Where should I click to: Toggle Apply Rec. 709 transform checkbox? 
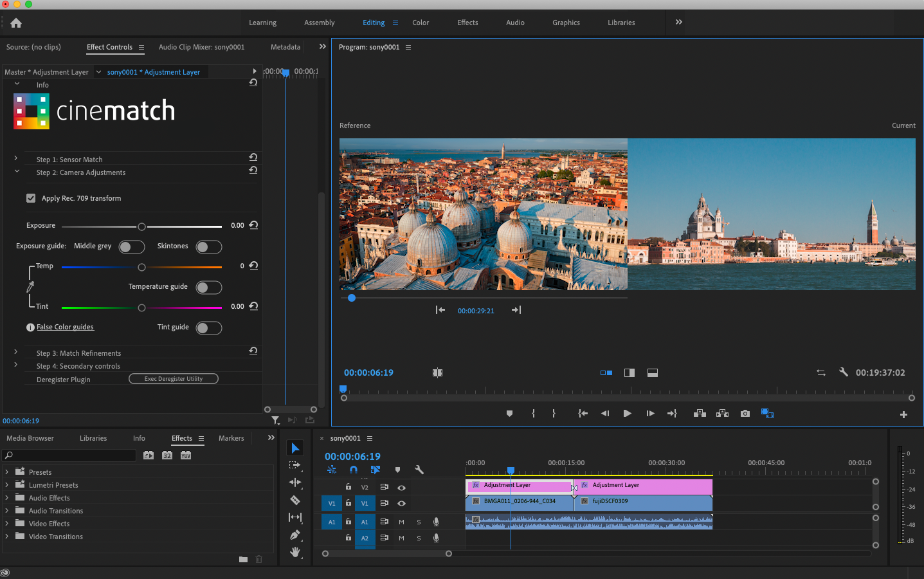(31, 198)
